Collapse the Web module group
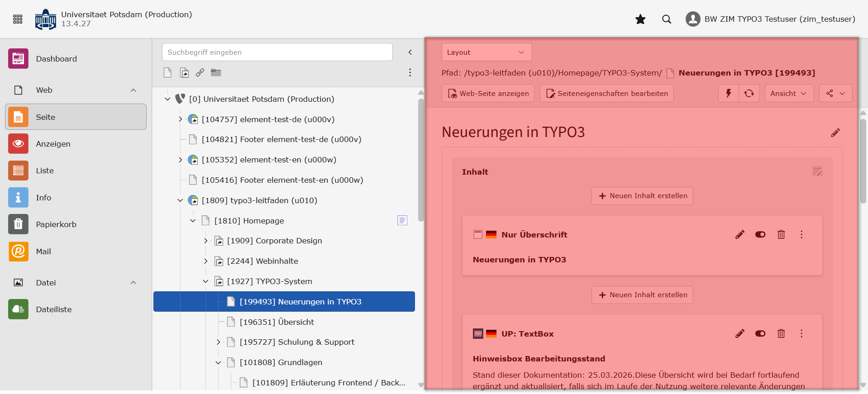This screenshot has height=394, width=868. tap(133, 90)
